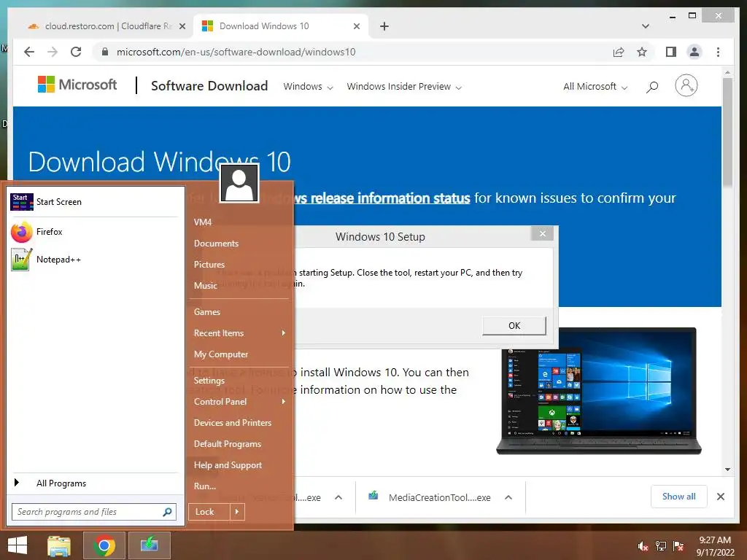This screenshot has width=747, height=560.
Task: Click the share page icon in address bar
Action: pos(619,52)
